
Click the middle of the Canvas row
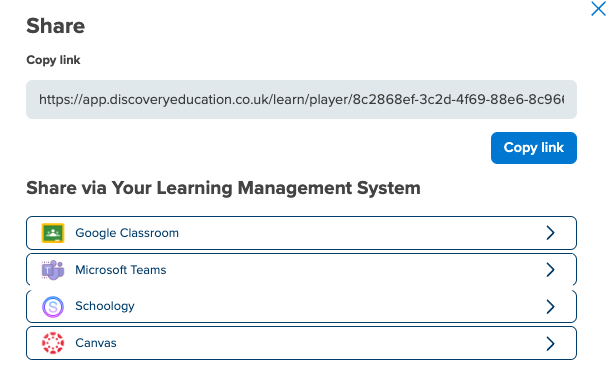pyautogui.click(x=301, y=343)
